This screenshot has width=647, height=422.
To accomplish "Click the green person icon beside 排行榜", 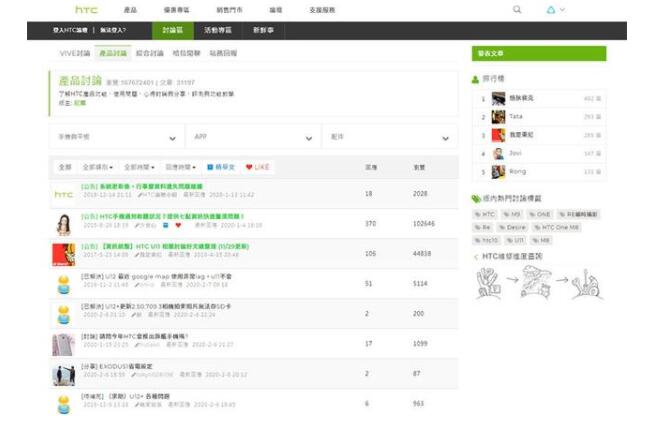I will (475, 79).
